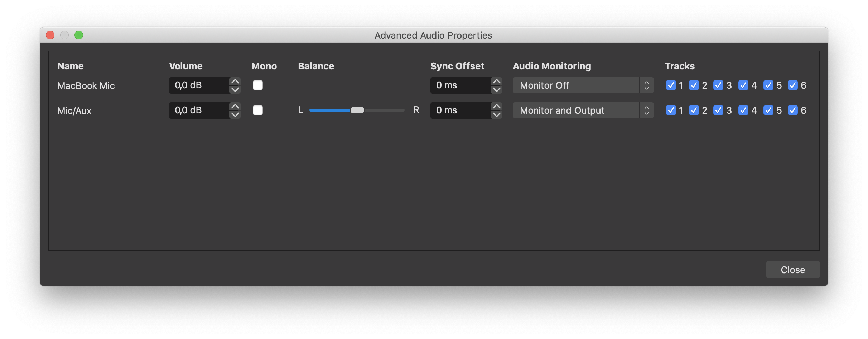
Task: Click the Close button
Action: [793, 270]
